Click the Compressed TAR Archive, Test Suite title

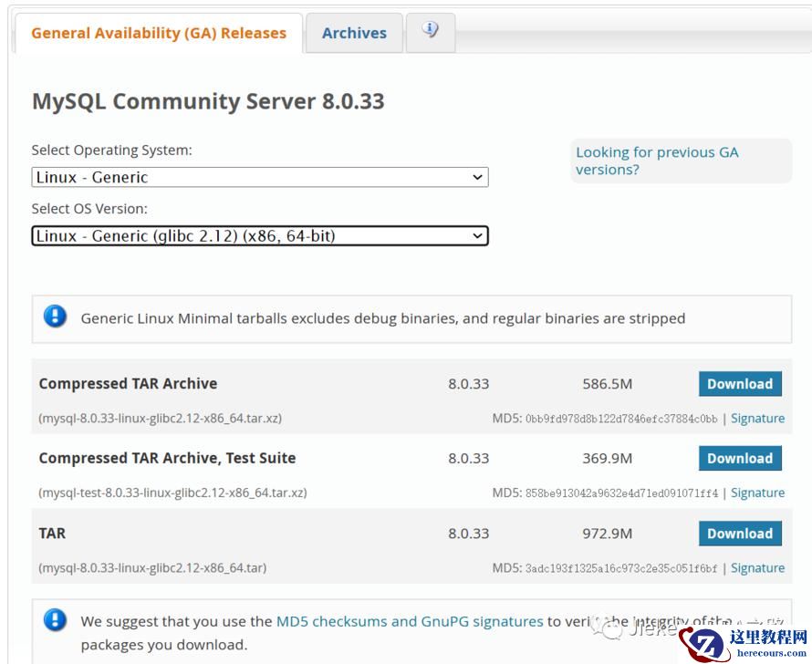coord(167,458)
